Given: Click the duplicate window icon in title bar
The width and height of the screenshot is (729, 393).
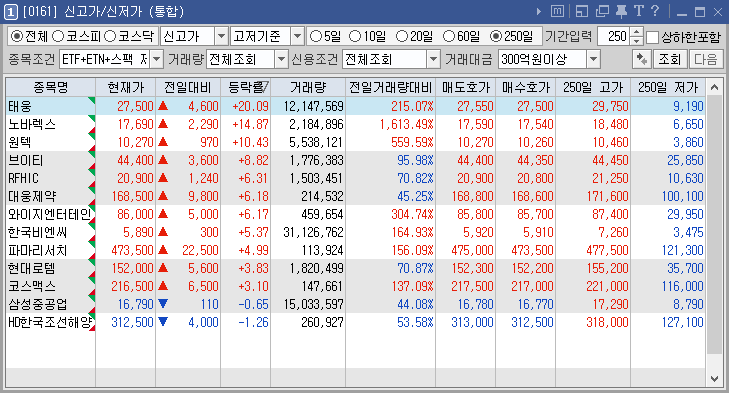Looking at the screenshot, I should point(602,11).
